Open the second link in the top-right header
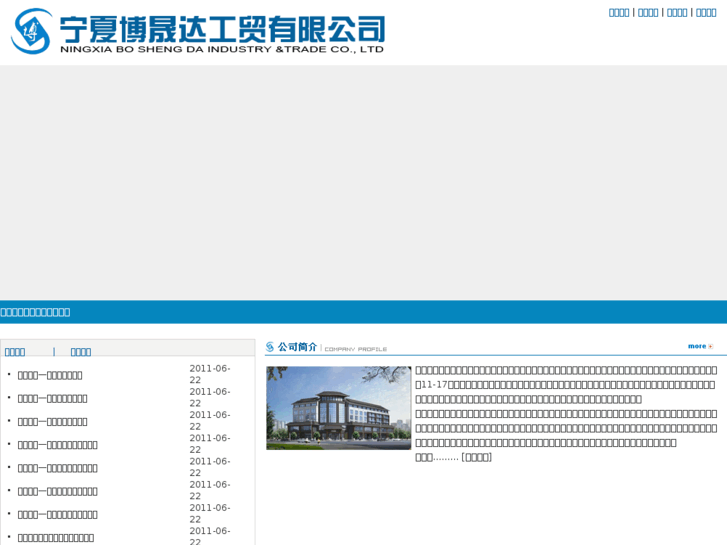The image size is (727, 545). tap(648, 13)
